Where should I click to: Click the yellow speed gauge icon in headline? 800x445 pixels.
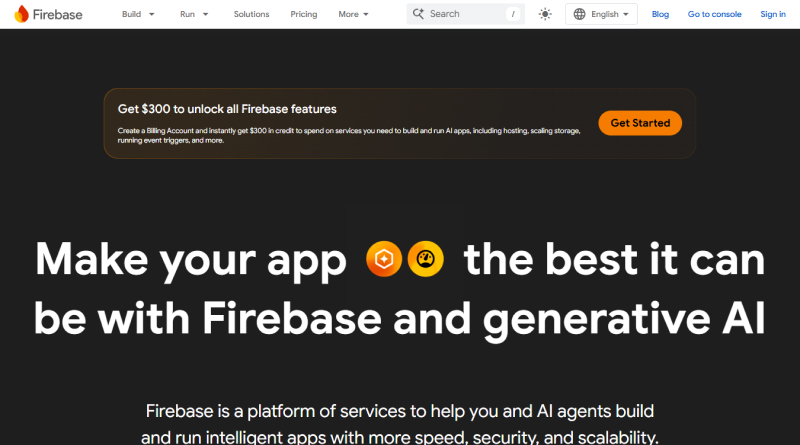(426, 259)
